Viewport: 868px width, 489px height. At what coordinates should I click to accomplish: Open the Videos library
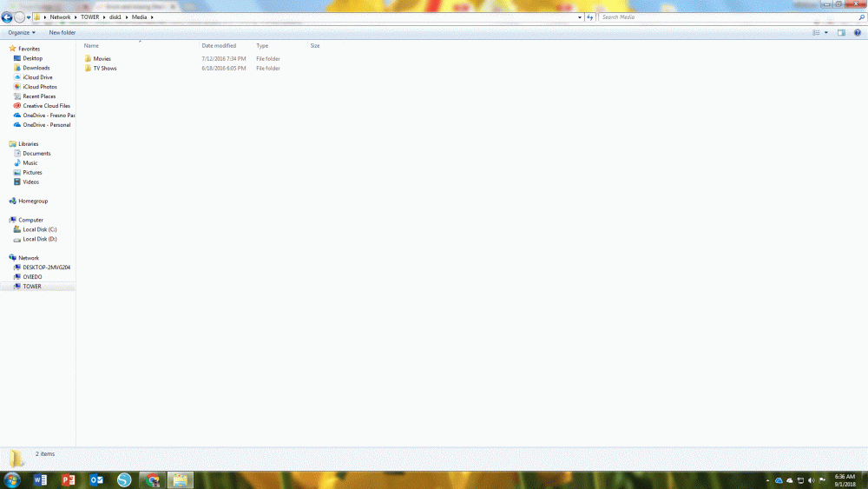[x=30, y=182]
